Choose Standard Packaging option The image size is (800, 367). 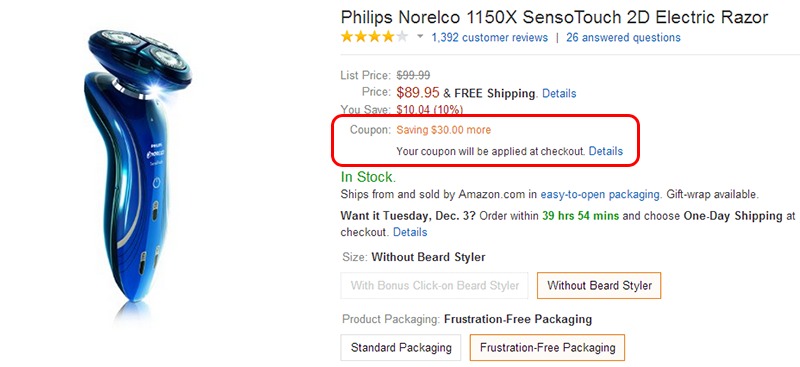401,348
